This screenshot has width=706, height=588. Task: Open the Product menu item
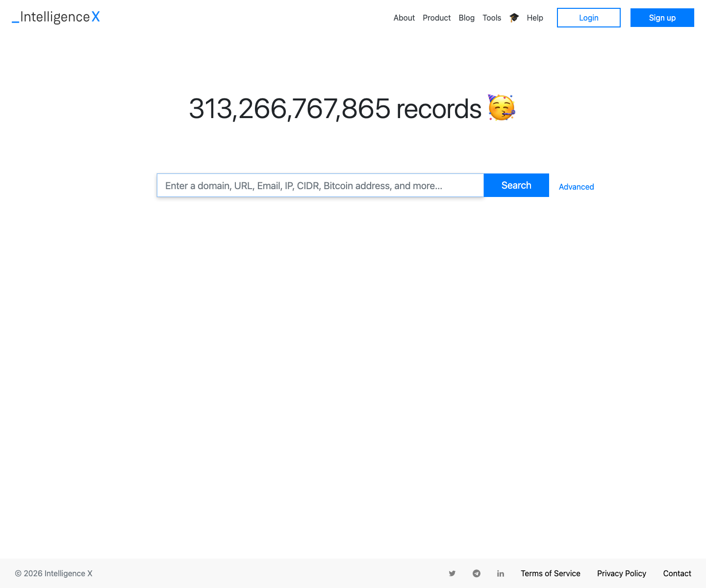point(437,18)
